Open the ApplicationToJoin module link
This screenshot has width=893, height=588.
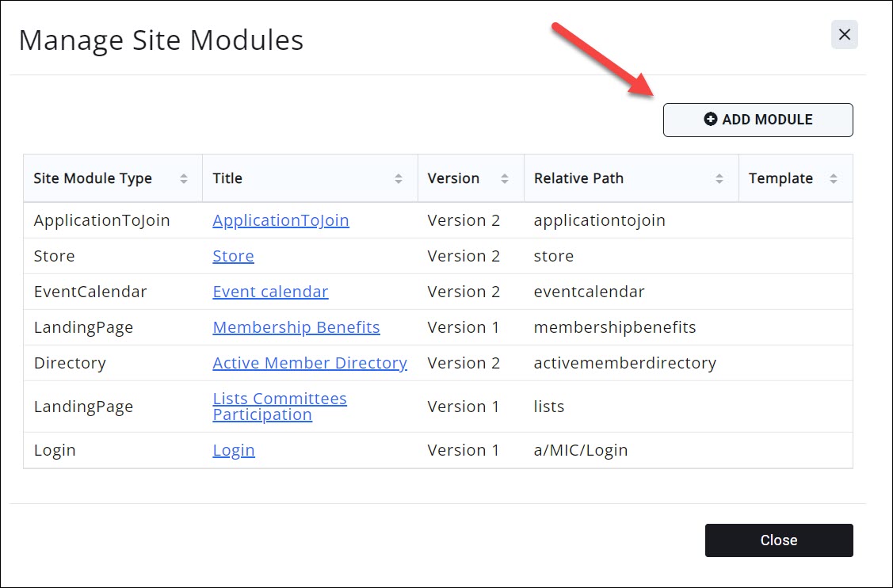click(280, 220)
